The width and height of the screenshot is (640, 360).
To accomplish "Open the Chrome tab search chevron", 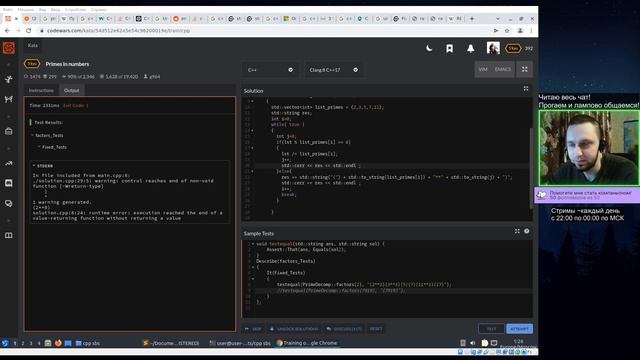I will pos(498,18).
